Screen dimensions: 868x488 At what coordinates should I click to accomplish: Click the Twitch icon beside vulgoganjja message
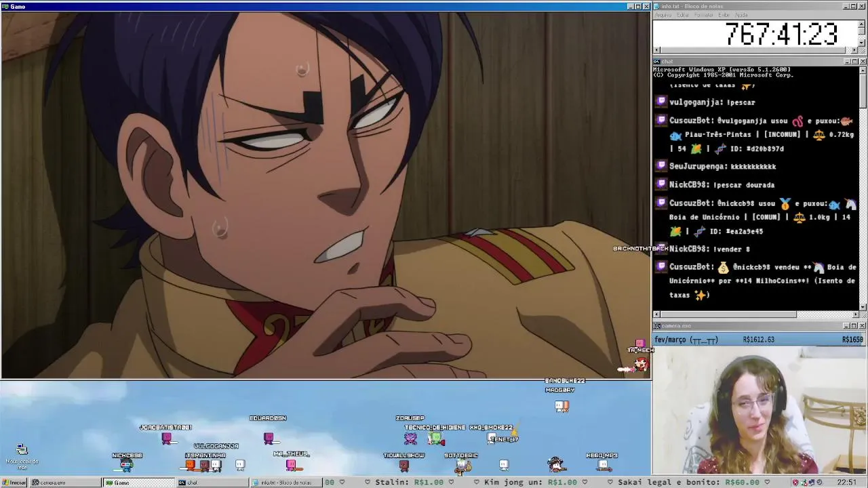click(660, 102)
